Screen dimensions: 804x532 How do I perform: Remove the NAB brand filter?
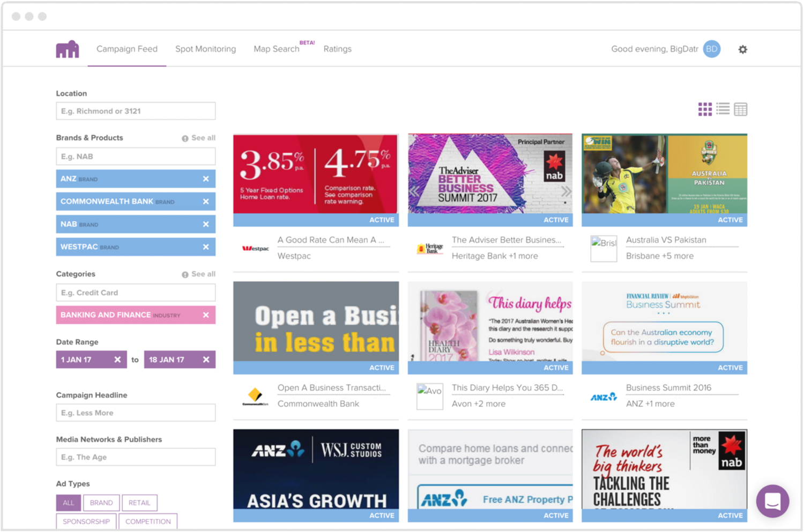coord(206,224)
